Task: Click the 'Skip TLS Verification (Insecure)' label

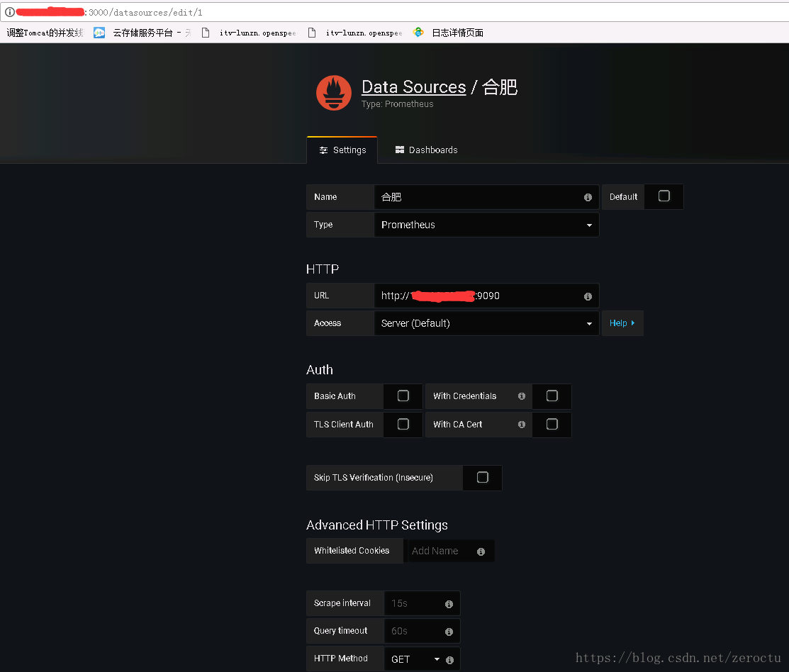Action: pyautogui.click(x=373, y=477)
